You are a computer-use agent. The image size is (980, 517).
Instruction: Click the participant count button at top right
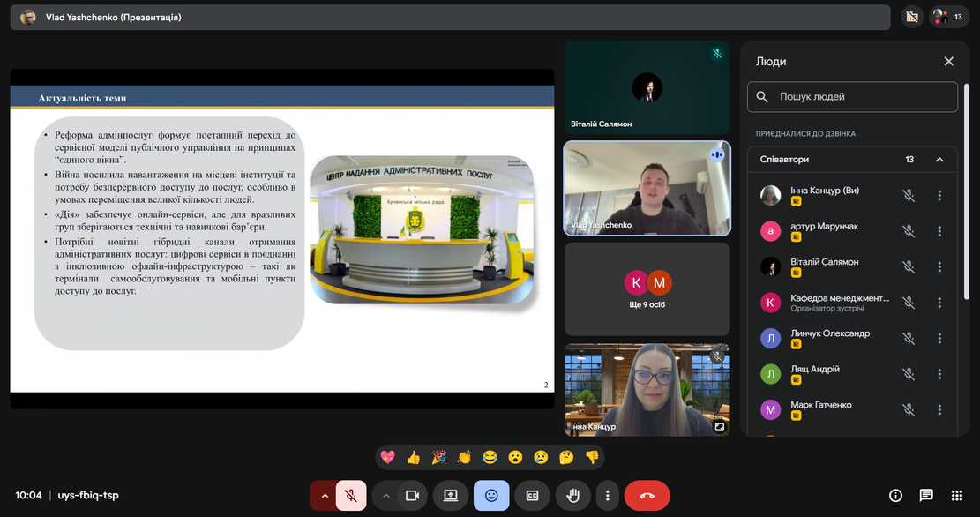pyautogui.click(x=949, y=17)
